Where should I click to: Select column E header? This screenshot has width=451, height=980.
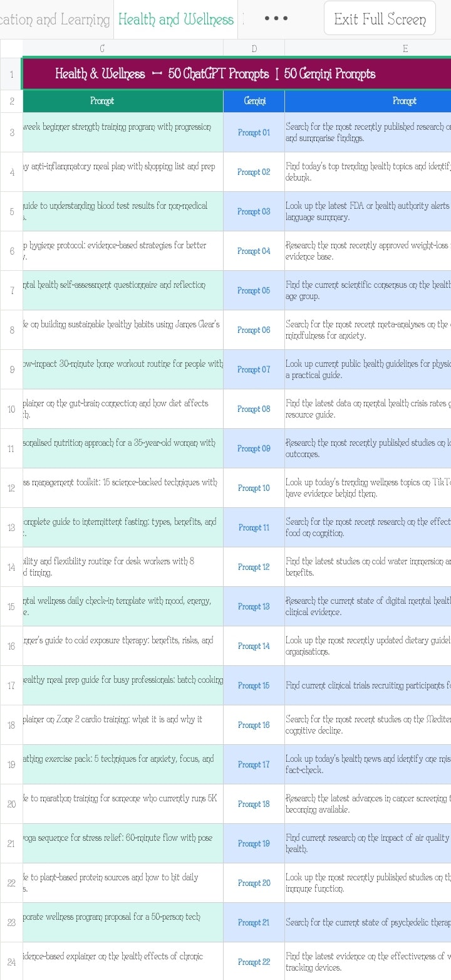[x=405, y=47]
